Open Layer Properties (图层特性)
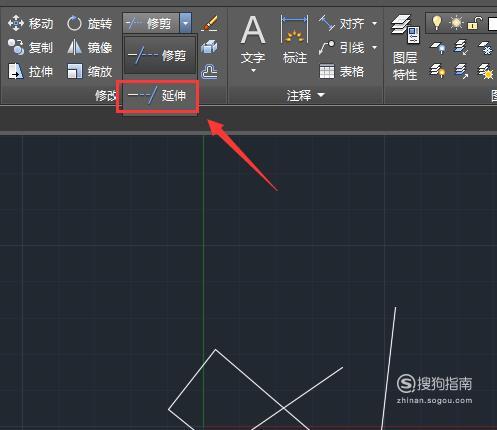Screen dimensions: 497x430 [x=405, y=48]
